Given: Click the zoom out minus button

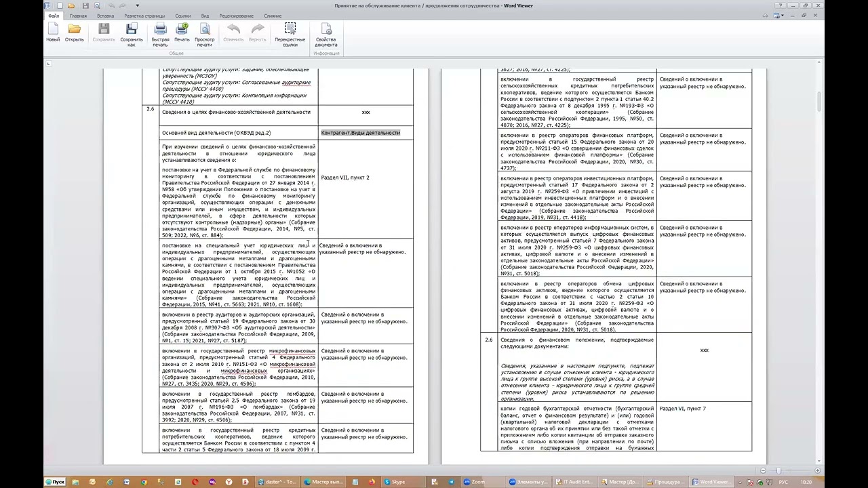Looking at the screenshot, I should click(x=763, y=470).
